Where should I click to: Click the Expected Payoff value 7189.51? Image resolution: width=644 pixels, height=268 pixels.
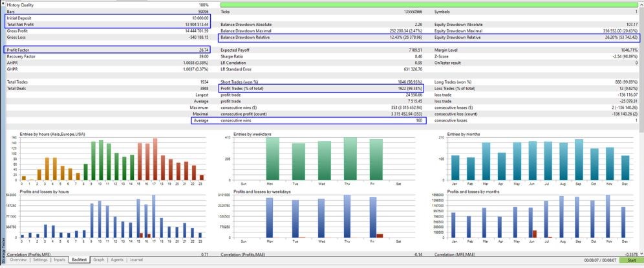(416, 50)
